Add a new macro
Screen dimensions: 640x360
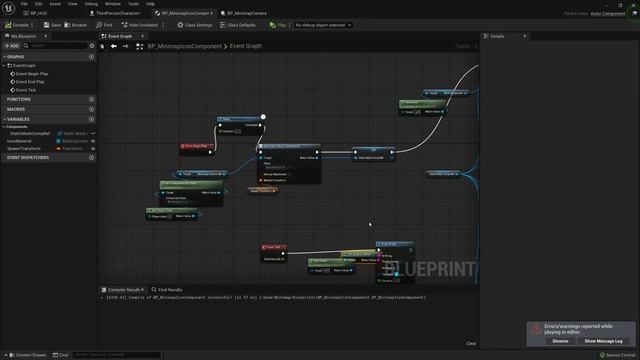[91, 109]
